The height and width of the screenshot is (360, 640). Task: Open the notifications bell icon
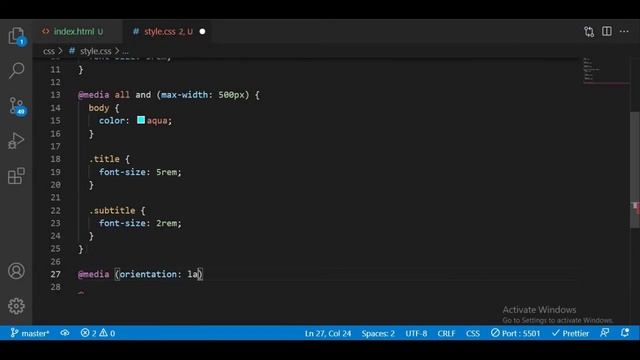click(x=625, y=333)
